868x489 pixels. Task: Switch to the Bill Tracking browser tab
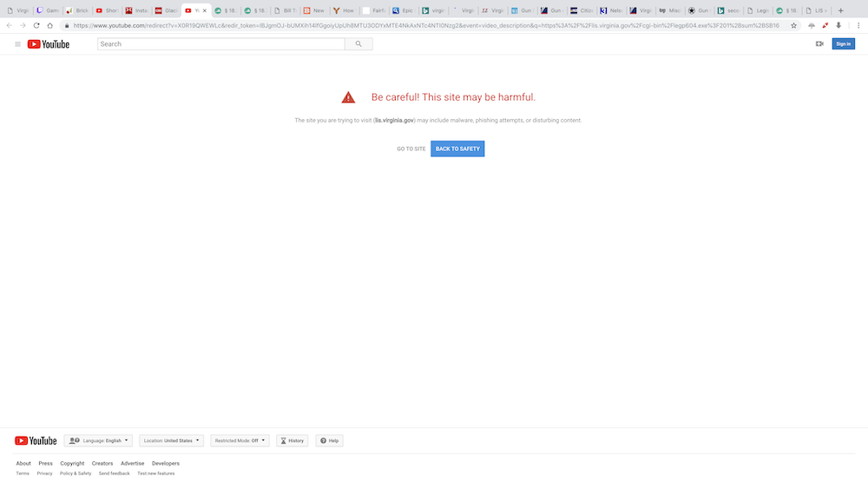pos(284,10)
